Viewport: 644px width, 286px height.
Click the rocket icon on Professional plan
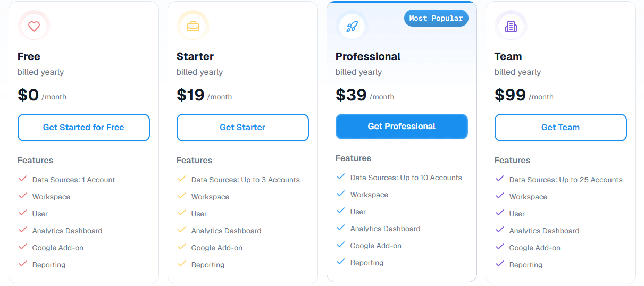pyautogui.click(x=352, y=26)
